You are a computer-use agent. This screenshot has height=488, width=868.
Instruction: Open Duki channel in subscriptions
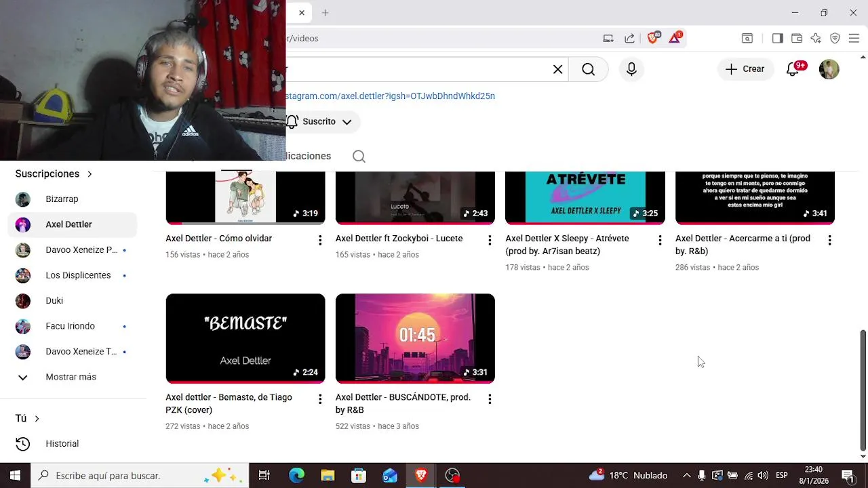pos(73,301)
